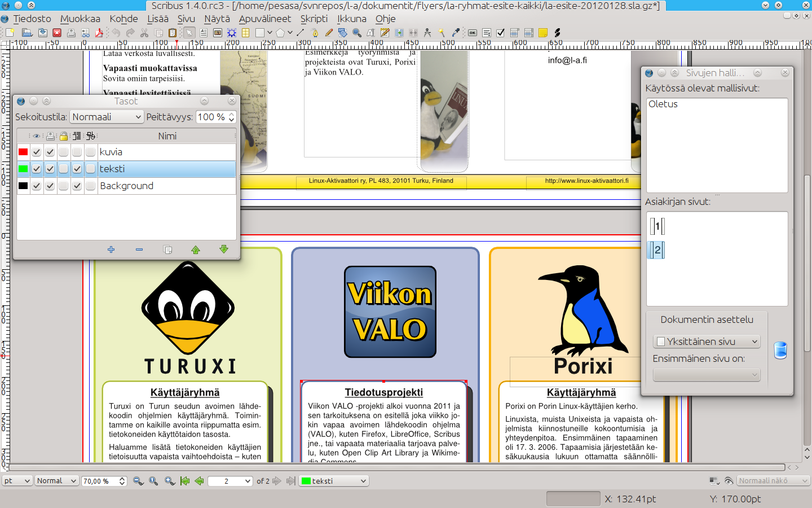The width and height of the screenshot is (812, 508).
Task: Select the Eye Dropper tool
Action: click(x=456, y=33)
